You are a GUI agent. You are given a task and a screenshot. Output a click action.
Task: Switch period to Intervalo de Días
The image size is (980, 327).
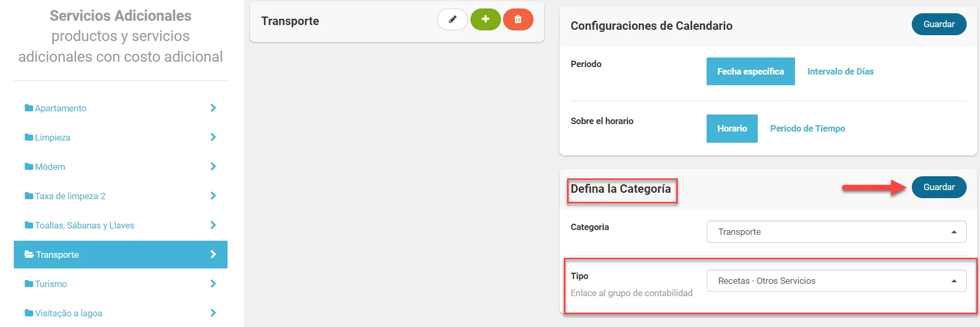pos(840,71)
